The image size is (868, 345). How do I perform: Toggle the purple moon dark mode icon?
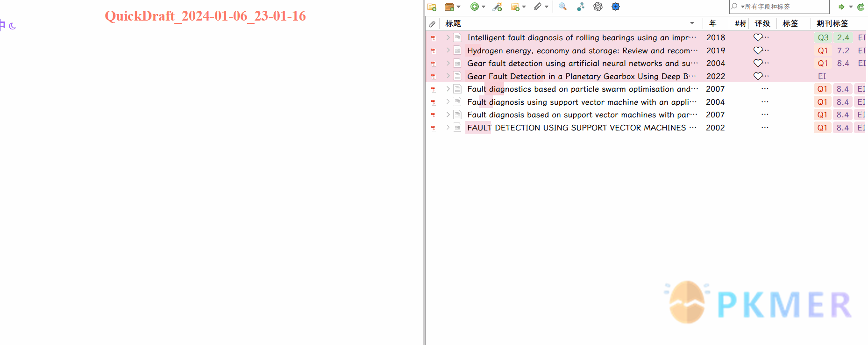tap(12, 26)
